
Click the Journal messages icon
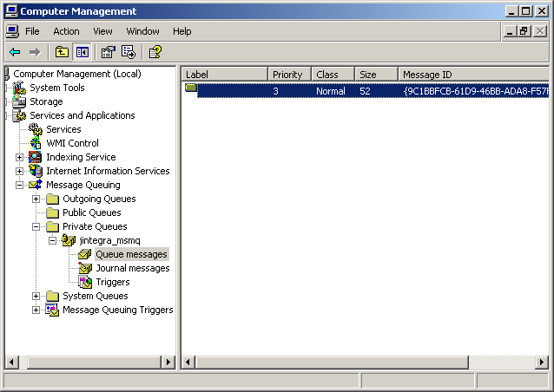(x=85, y=268)
